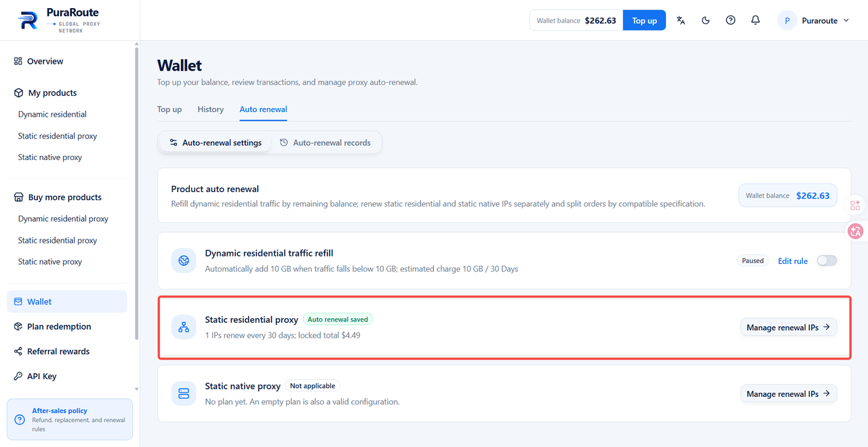The height and width of the screenshot is (447, 868).
Task: Click the Wallet page heading
Action: click(x=180, y=65)
